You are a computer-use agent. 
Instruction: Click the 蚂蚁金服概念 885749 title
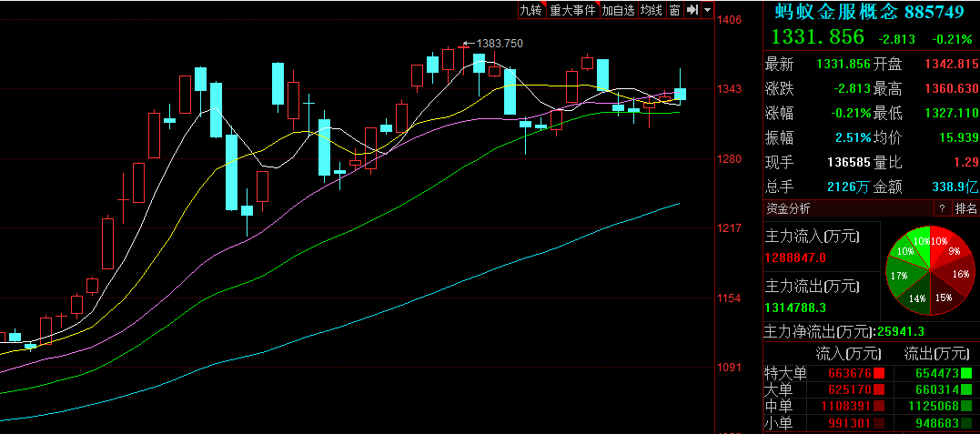(x=869, y=12)
